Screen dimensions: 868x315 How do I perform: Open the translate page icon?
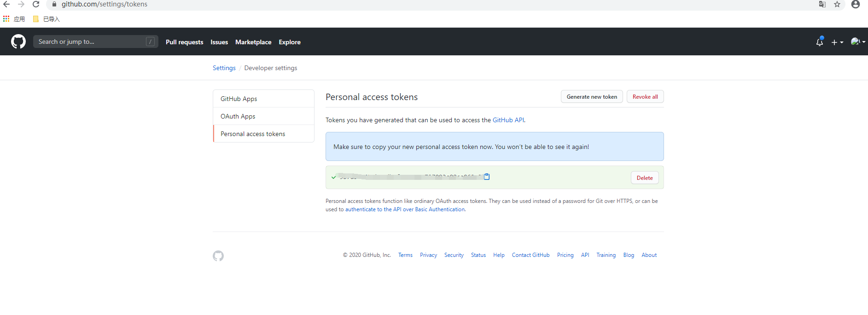pos(822,4)
